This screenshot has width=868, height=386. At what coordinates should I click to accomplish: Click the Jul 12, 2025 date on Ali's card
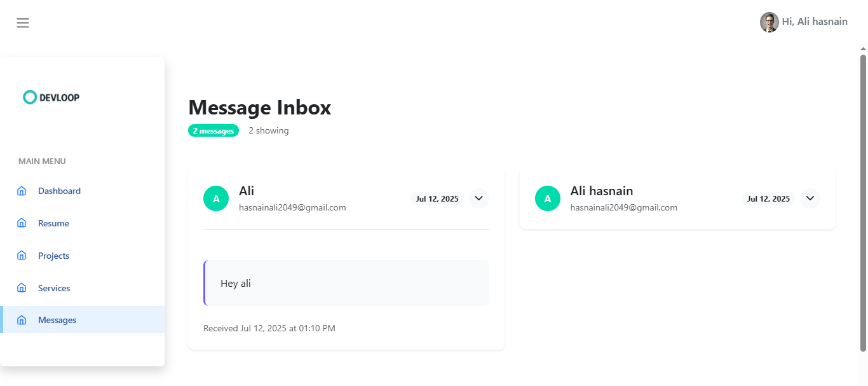coord(437,199)
